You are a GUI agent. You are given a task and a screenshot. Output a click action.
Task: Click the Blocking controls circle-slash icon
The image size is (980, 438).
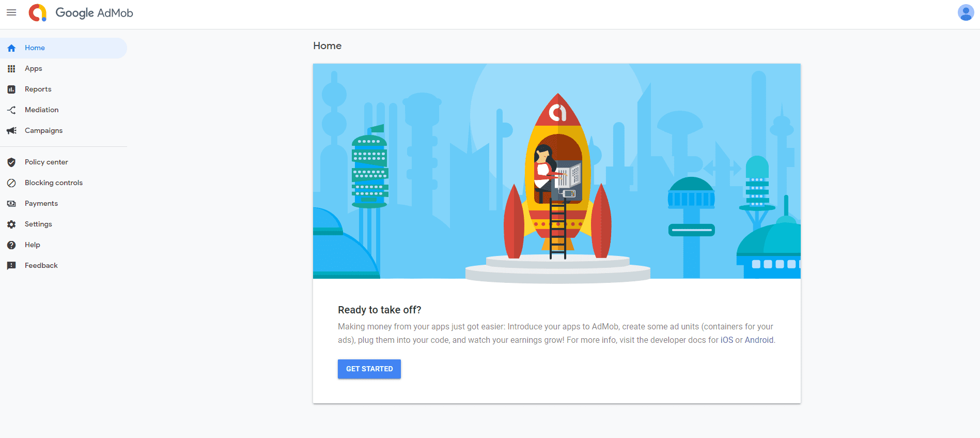[x=11, y=183]
